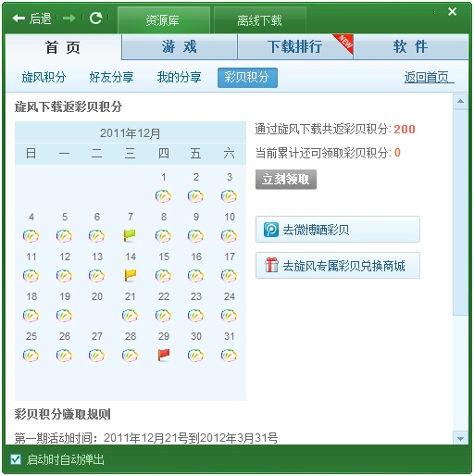Viewport: 474px width, 476px height.
Task: Select the 旋风积分 sub-tab
Action: [44, 77]
